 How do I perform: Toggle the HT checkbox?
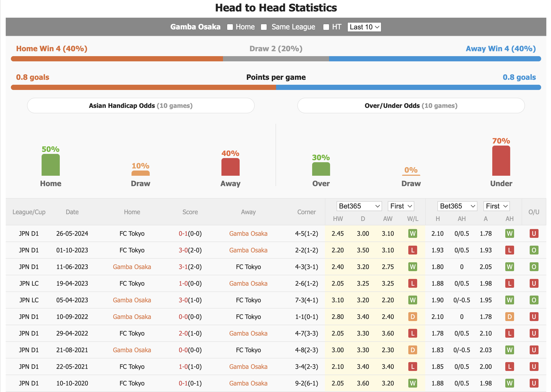coord(326,27)
